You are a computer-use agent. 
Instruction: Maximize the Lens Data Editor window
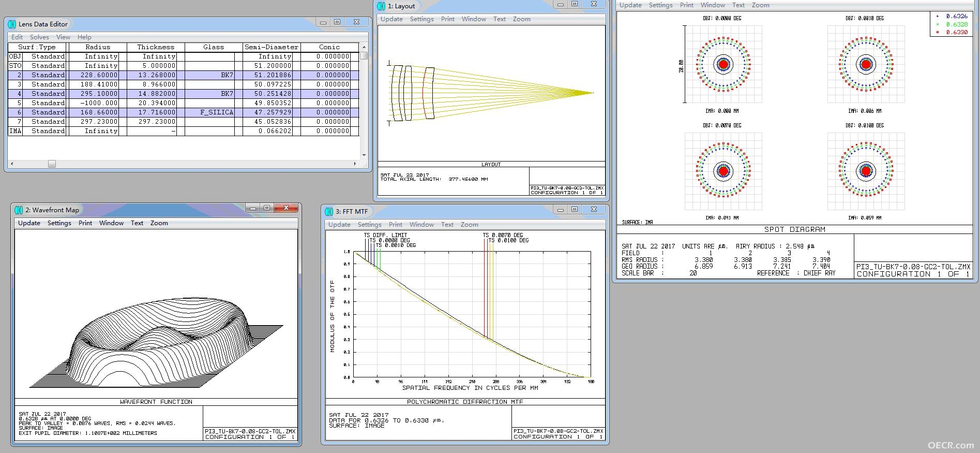337,22
